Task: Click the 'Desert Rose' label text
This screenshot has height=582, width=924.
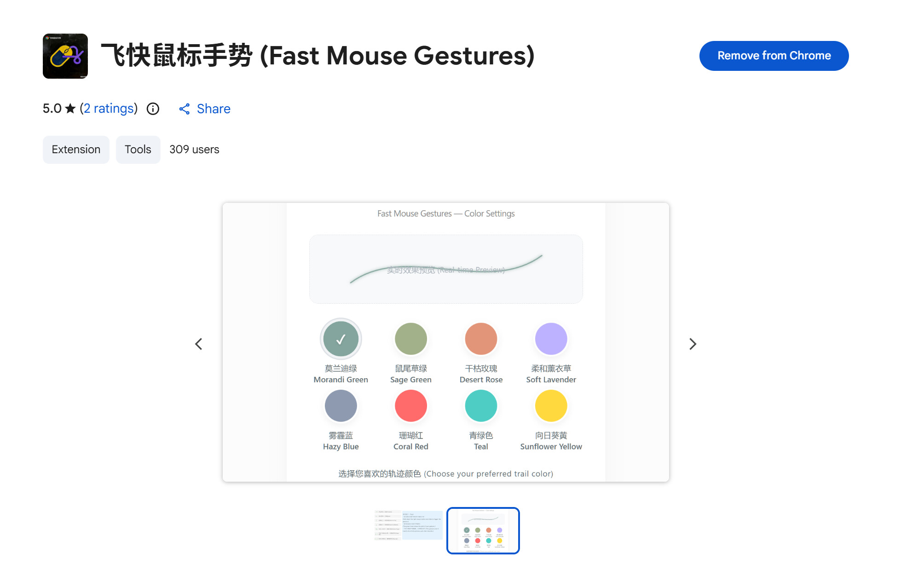Action: (x=481, y=380)
